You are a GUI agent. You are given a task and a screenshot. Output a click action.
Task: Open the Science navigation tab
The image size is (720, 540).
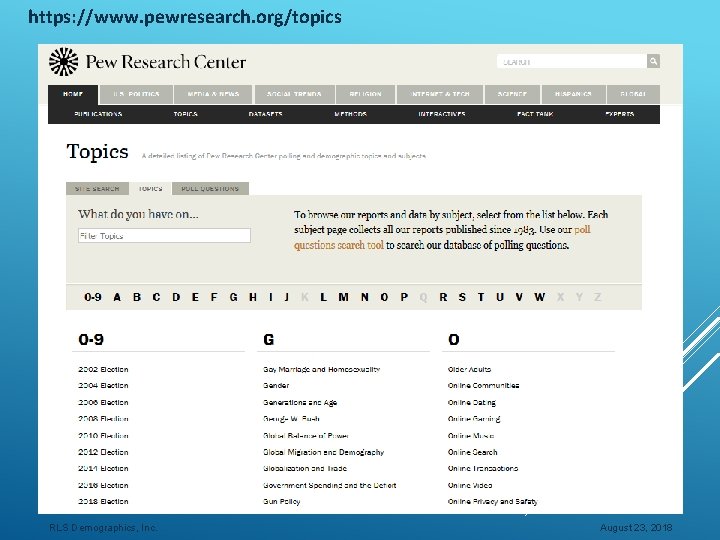[512, 94]
